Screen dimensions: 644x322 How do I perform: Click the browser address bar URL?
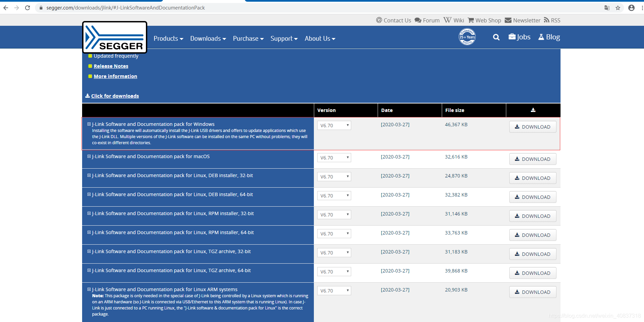click(126, 8)
